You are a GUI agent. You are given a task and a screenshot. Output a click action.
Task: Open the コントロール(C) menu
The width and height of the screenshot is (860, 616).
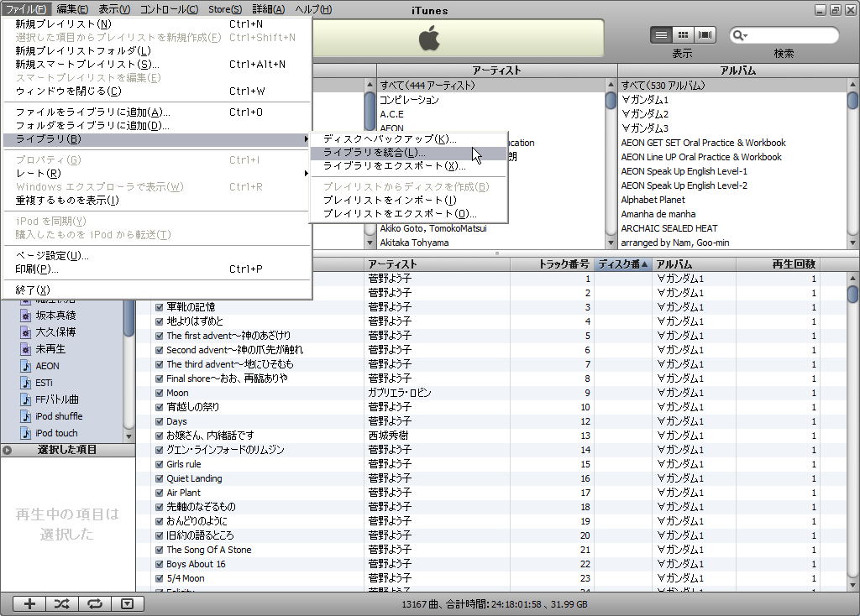[169, 9]
